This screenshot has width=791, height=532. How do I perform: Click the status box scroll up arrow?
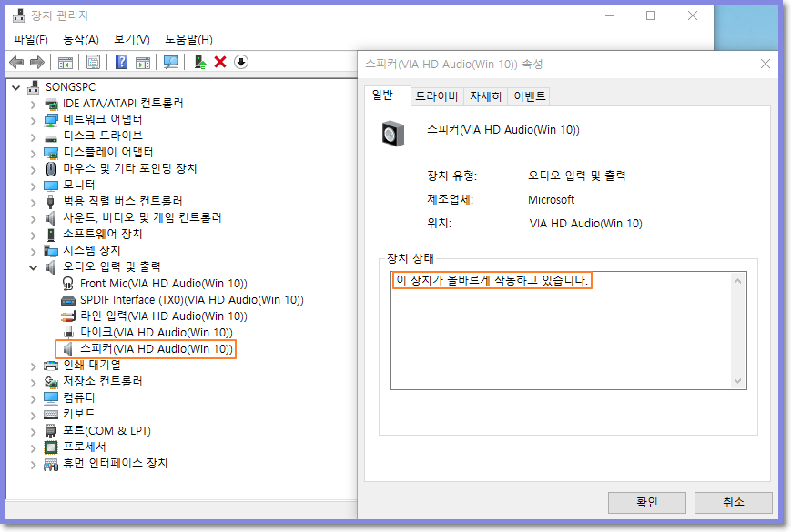click(737, 281)
